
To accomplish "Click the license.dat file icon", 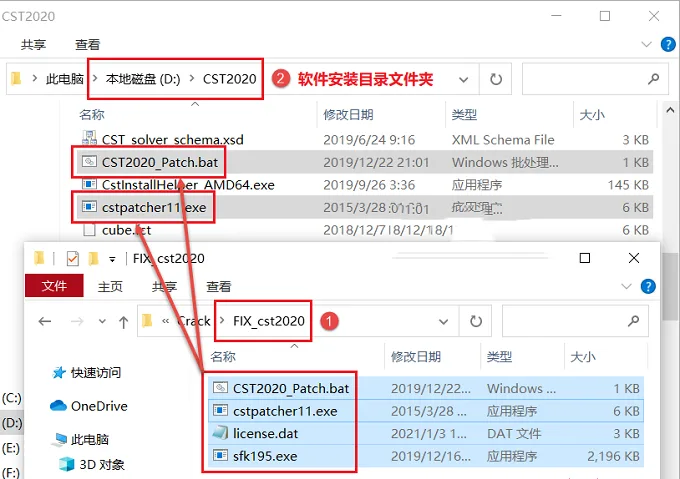I will [220, 432].
